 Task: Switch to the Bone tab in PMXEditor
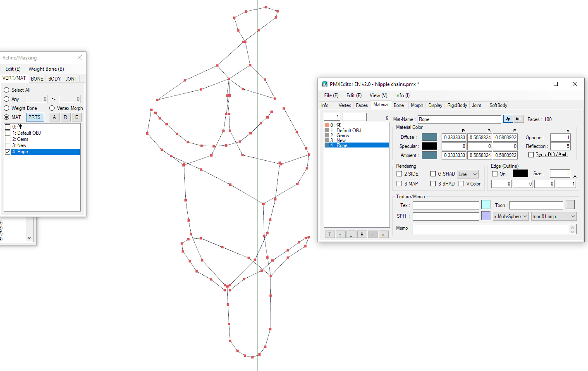399,105
